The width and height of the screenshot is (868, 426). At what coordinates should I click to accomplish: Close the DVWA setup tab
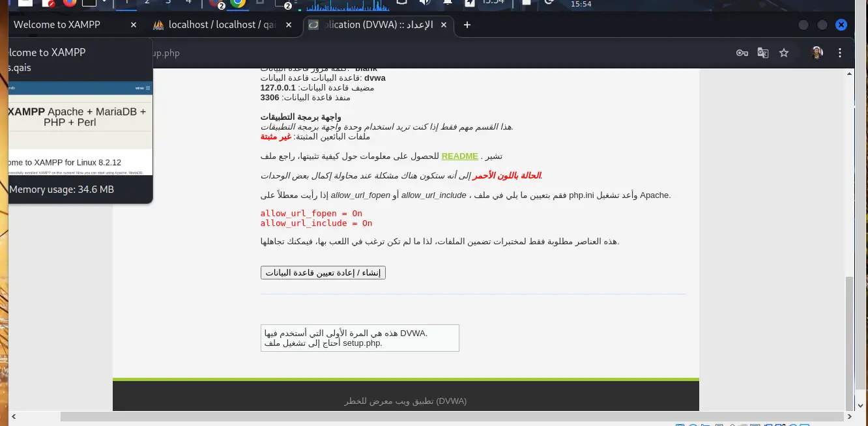click(444, 25)
